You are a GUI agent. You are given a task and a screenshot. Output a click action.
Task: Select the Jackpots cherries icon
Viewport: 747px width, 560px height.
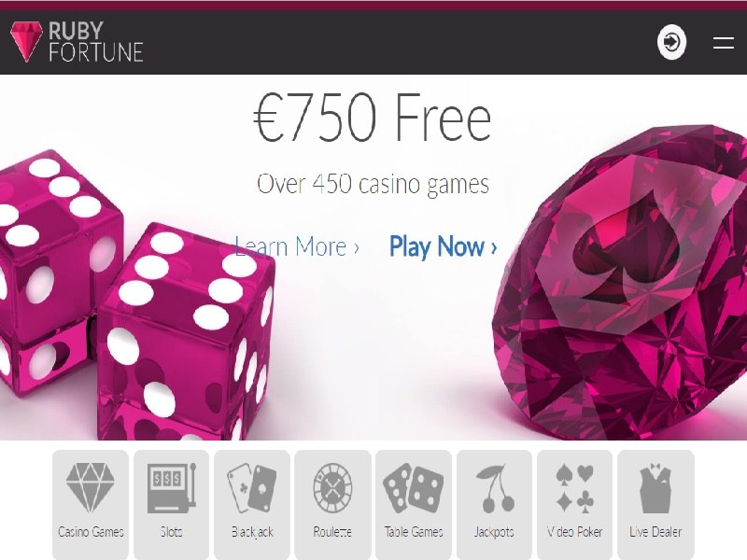point(495,488)
